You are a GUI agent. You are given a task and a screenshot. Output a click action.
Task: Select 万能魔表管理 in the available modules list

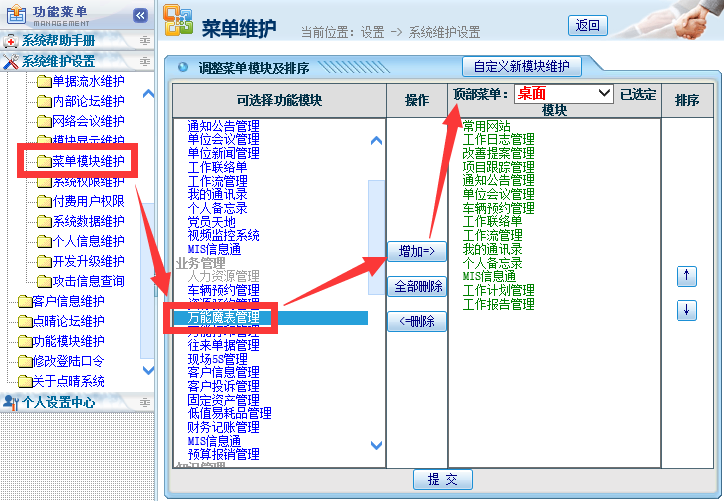click(x=223, y=318)
